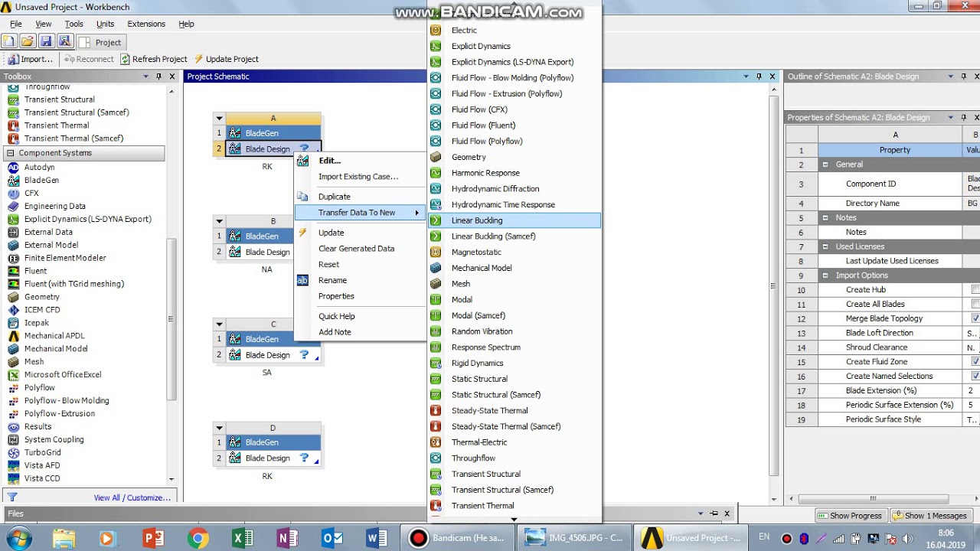Click the Finite Element Modeler icon
This screenshot has width=980, height=551.
13,259
